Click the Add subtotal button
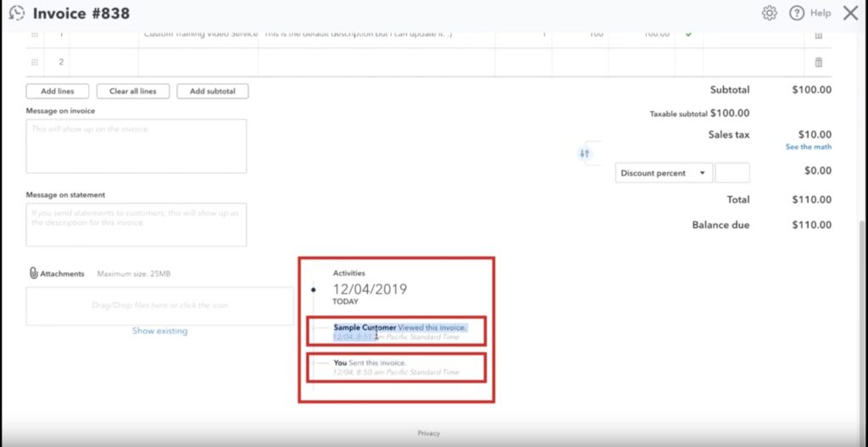 [x=212, y=91]
